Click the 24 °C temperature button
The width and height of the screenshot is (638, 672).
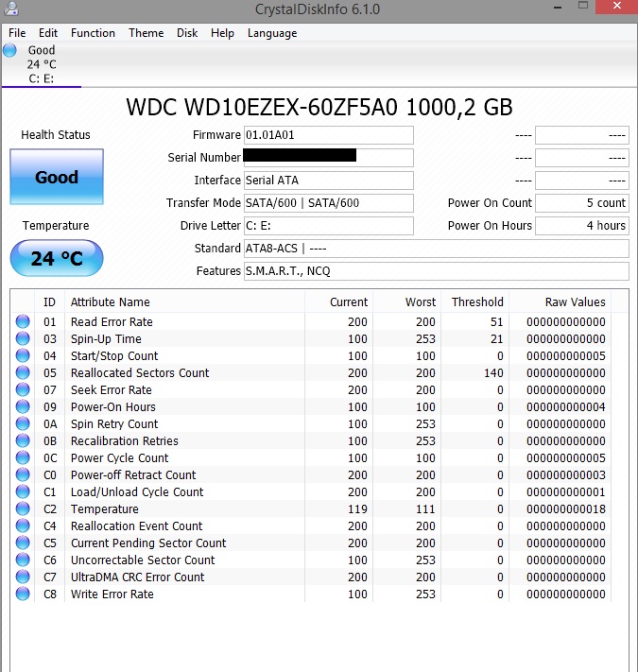pos(57,258)
